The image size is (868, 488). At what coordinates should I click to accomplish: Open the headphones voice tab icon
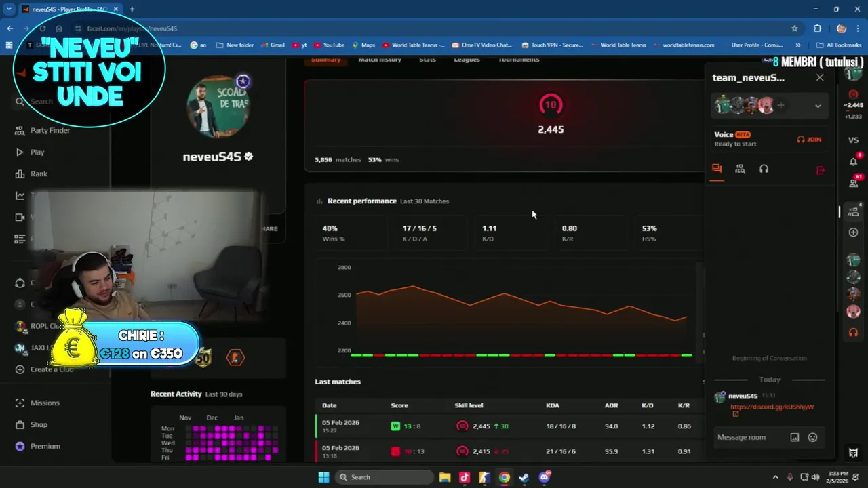[764, 169]
